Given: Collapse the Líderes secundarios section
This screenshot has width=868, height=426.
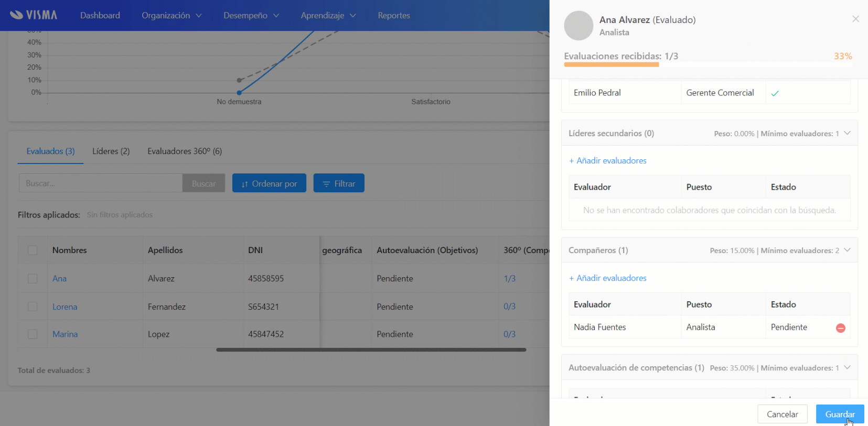Looking at the screenshot, I should pyautogui.click(x=847, y=133).
